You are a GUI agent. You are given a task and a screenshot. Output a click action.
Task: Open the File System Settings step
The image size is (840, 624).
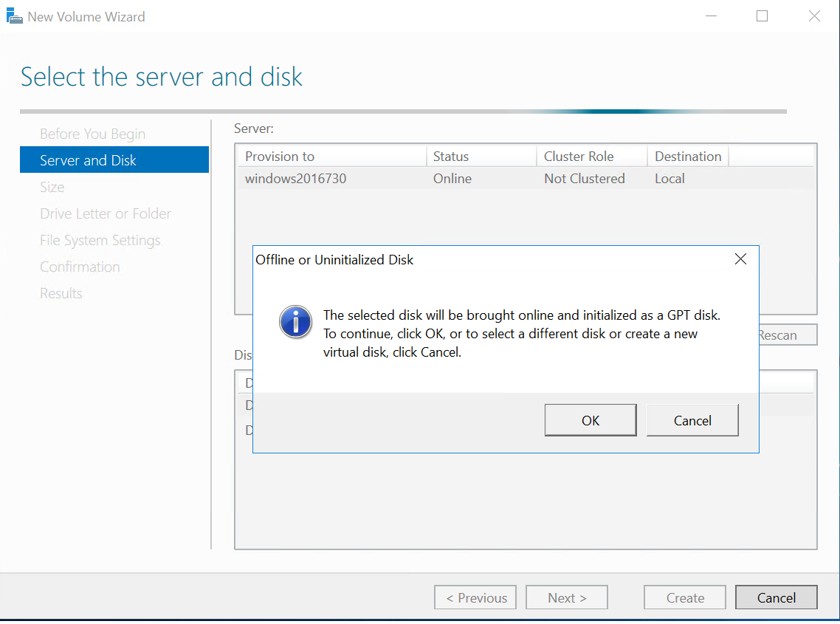click(100, 240)
